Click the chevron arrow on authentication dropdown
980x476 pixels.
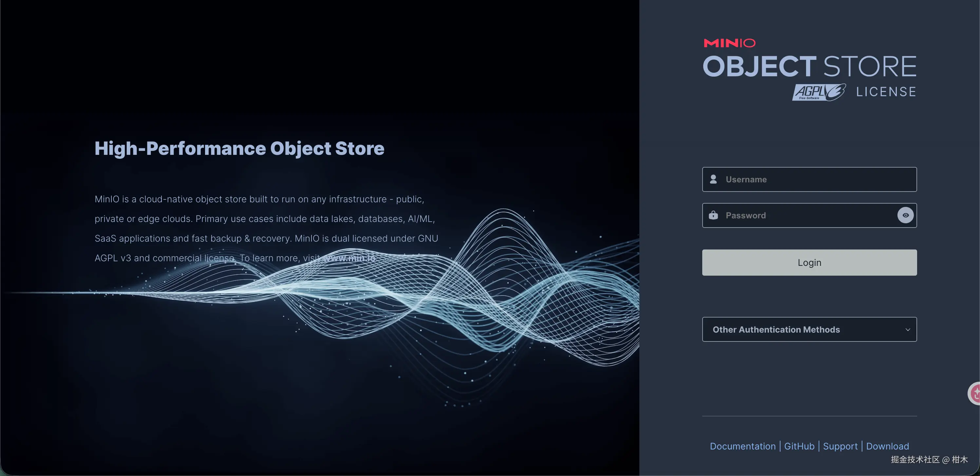(x=908, y=330)
